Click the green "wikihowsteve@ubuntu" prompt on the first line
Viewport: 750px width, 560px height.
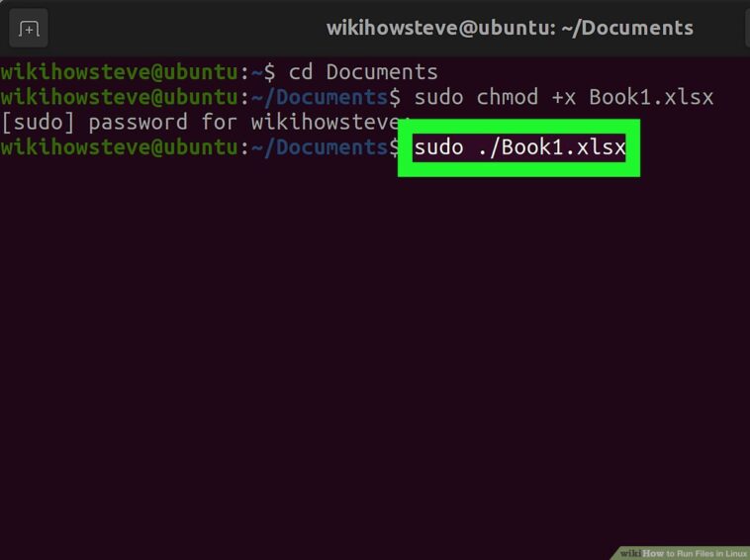tap(119, 72)
